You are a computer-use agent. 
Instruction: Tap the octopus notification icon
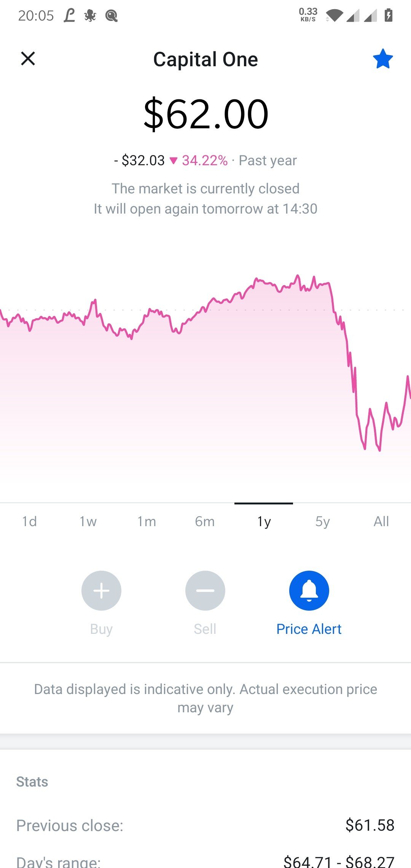click(90, 16)
